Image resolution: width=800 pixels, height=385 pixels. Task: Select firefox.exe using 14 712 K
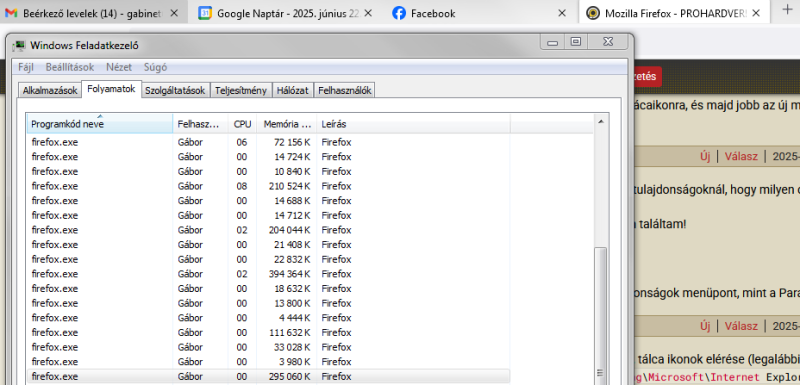(268, 215)
